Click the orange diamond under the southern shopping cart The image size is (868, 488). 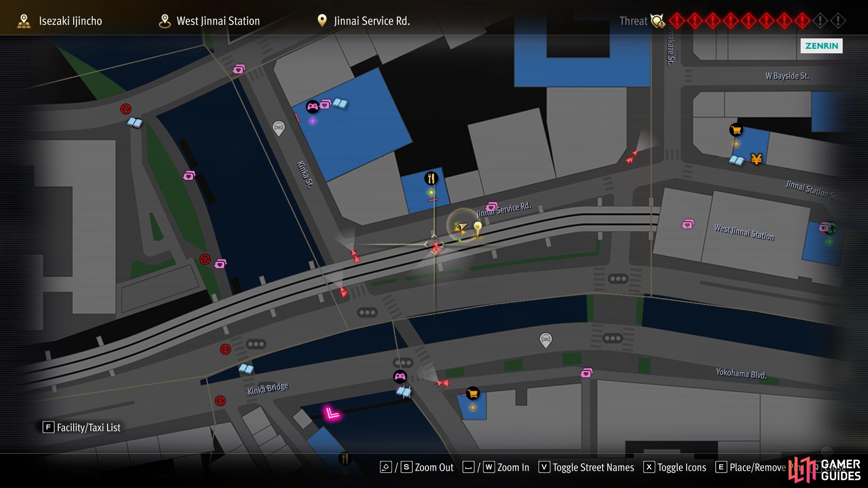[472, 408]
